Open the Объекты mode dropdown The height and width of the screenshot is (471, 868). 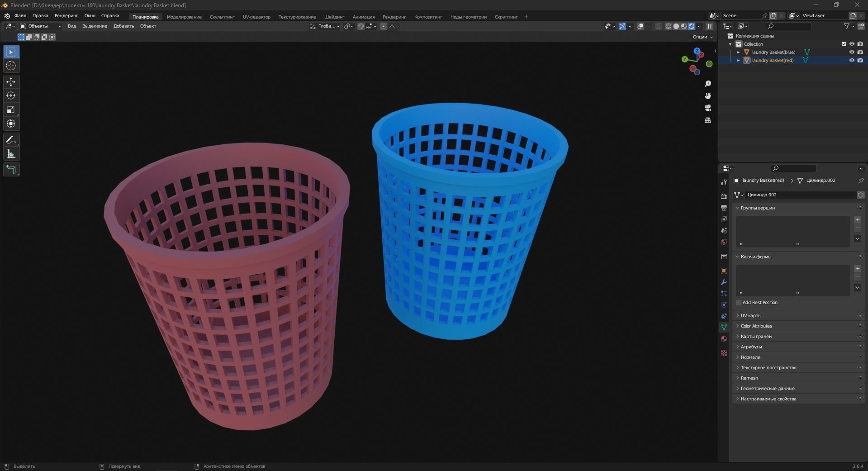pyautogui.click(x=41, y=26)
